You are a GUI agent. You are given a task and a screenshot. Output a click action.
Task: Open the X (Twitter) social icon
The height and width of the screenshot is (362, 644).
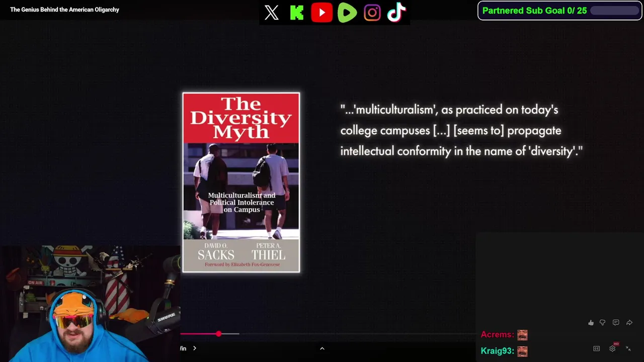(272, 13)
